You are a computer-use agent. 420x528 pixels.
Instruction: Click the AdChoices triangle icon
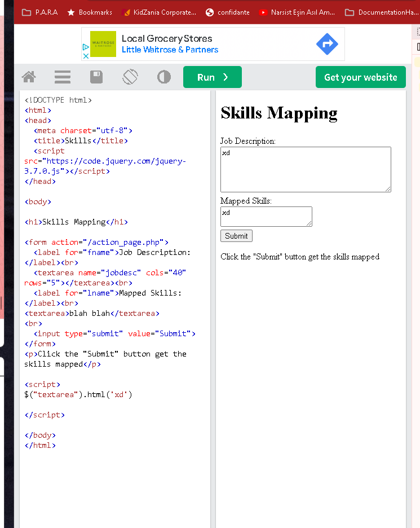point(86,47)
